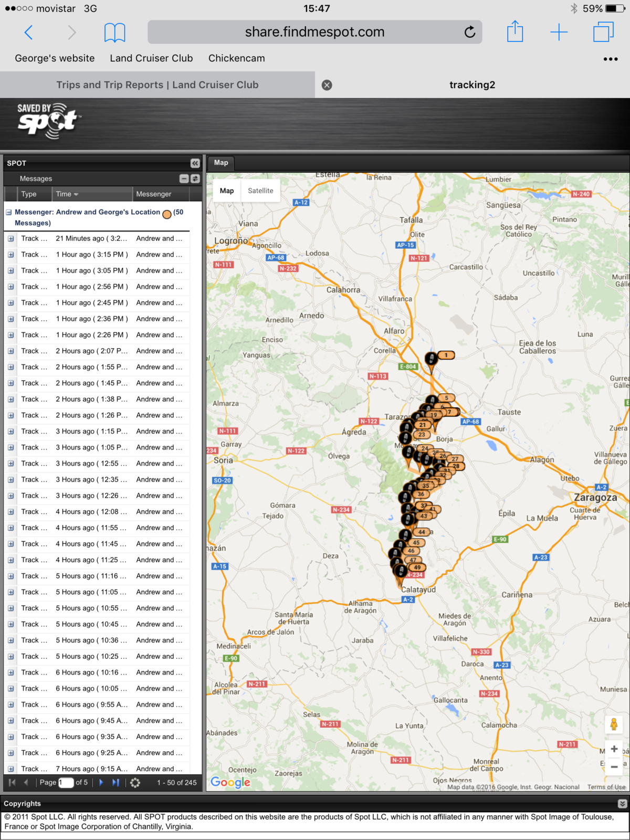Collapse the SPOT side panel arrows
Image resolution: width=630 pixels, height=840 pixels.
[195, 163]
